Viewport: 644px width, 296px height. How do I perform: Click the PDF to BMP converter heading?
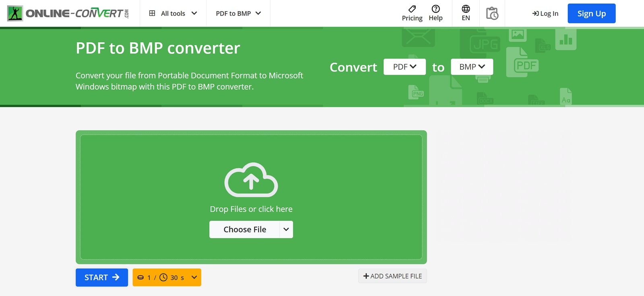click(x=158, y=48)
